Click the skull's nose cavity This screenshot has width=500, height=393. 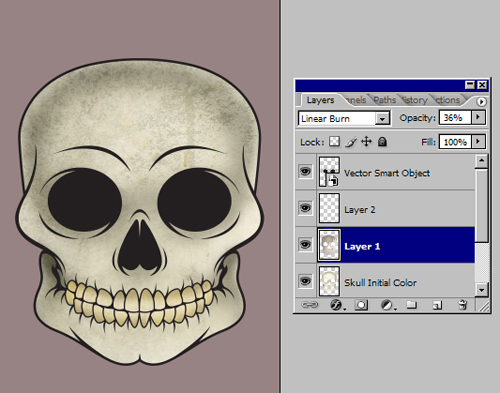[141, 245]
